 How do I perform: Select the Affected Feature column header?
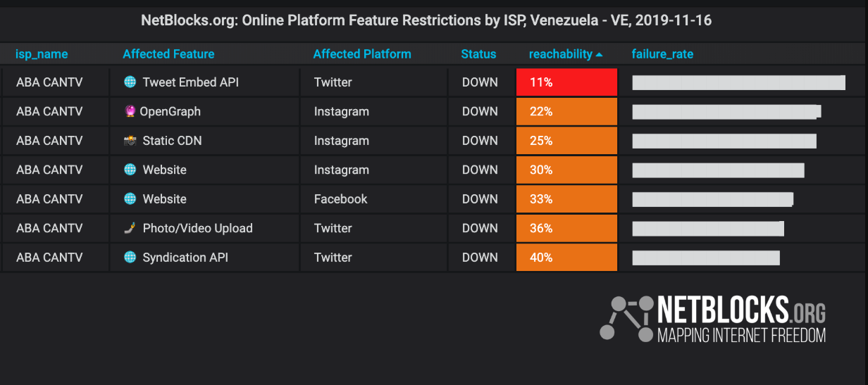pos(168,54)
